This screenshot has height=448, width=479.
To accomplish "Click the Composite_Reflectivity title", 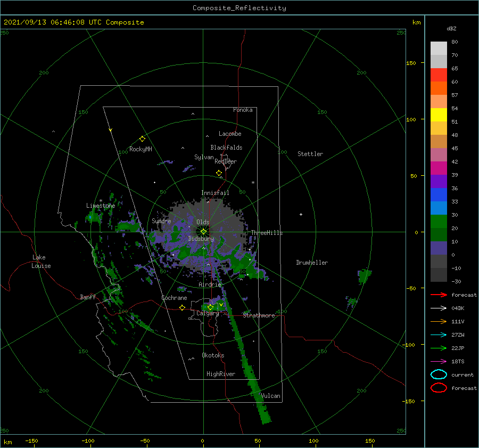I will click(x=240, y=8).
